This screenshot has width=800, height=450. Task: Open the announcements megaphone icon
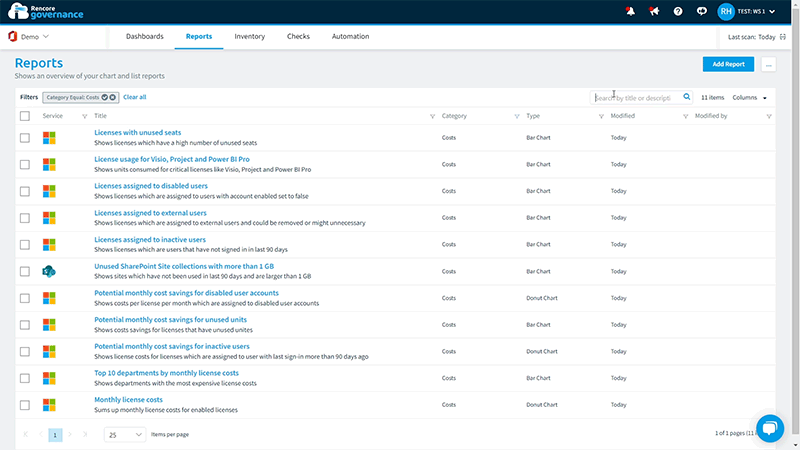pos(654,11)
